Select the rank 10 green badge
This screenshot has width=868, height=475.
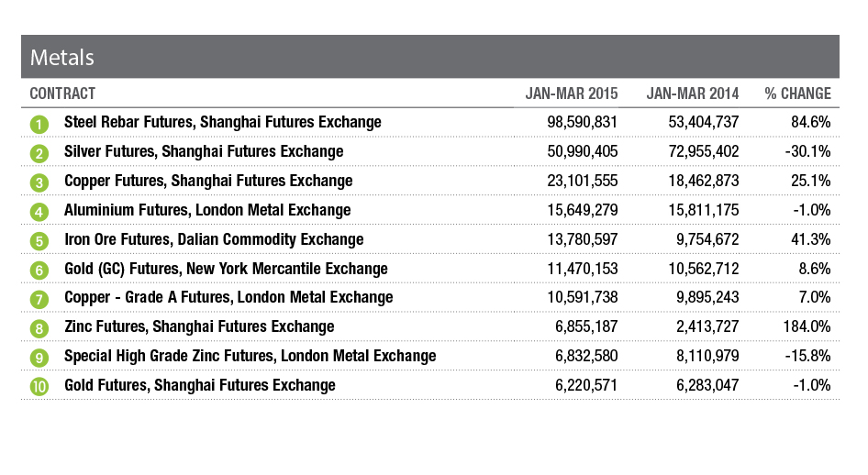[39, 387]
